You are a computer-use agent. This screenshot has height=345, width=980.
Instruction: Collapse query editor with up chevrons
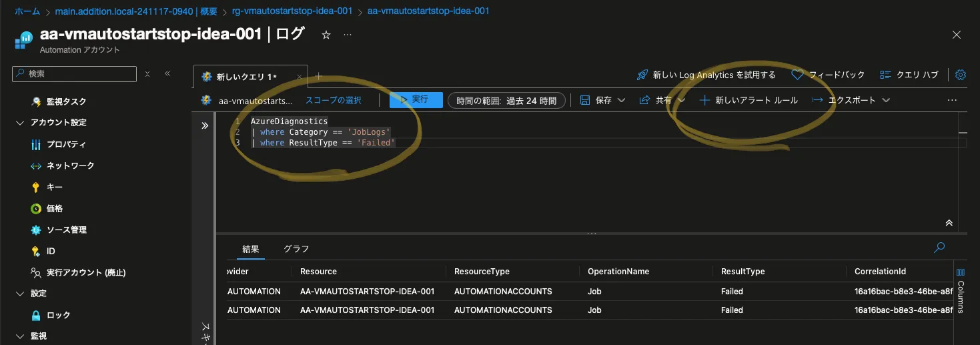(x=949, y=223)
